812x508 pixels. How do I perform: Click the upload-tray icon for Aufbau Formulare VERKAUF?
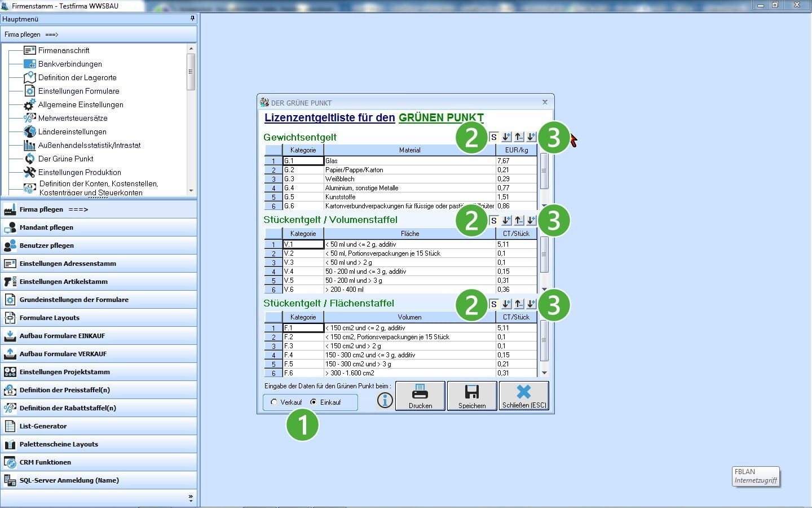[x=10, y=354]
